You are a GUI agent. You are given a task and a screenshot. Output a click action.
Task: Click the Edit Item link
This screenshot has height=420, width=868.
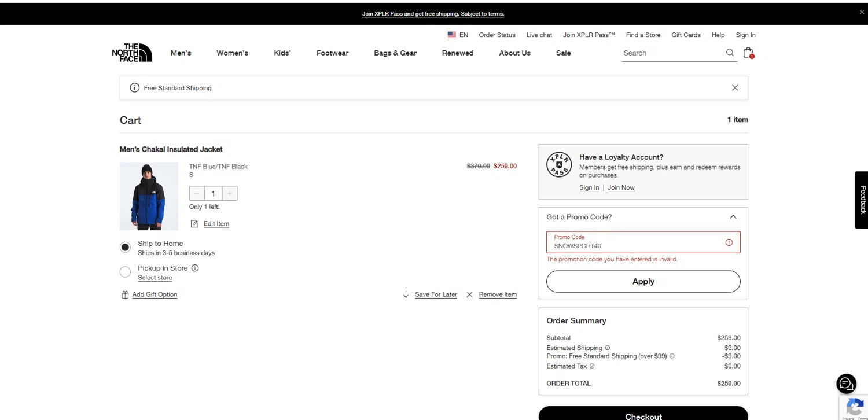click(x=216, y=224)
